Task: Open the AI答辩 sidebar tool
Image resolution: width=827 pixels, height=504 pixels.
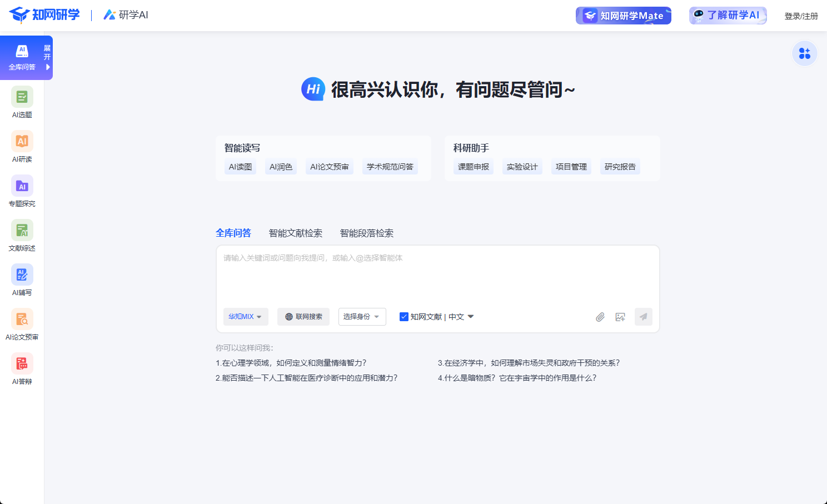Action: point(22,369)
